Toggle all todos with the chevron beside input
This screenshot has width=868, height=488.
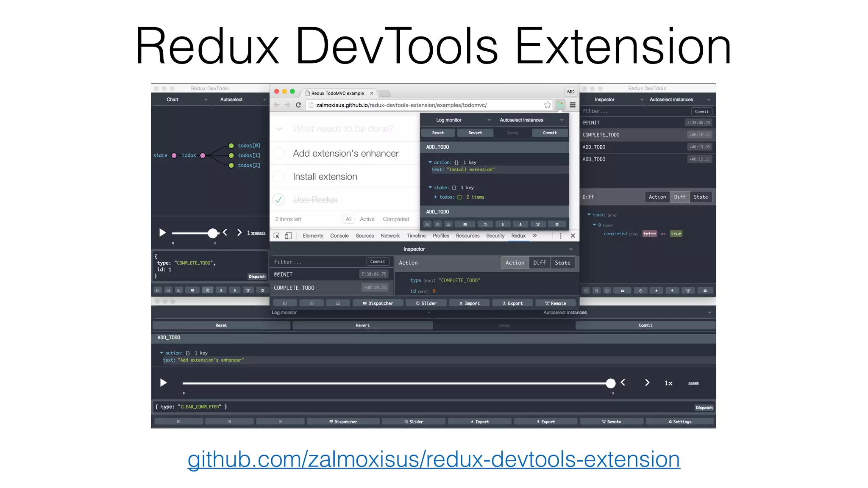pos(279,129)
